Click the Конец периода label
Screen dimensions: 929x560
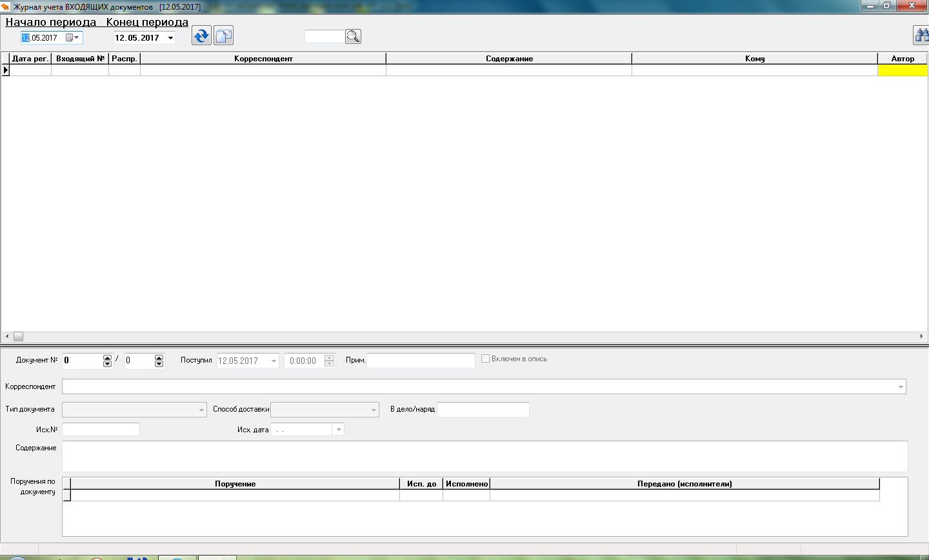pyautogui.click(x=147, y=22)
